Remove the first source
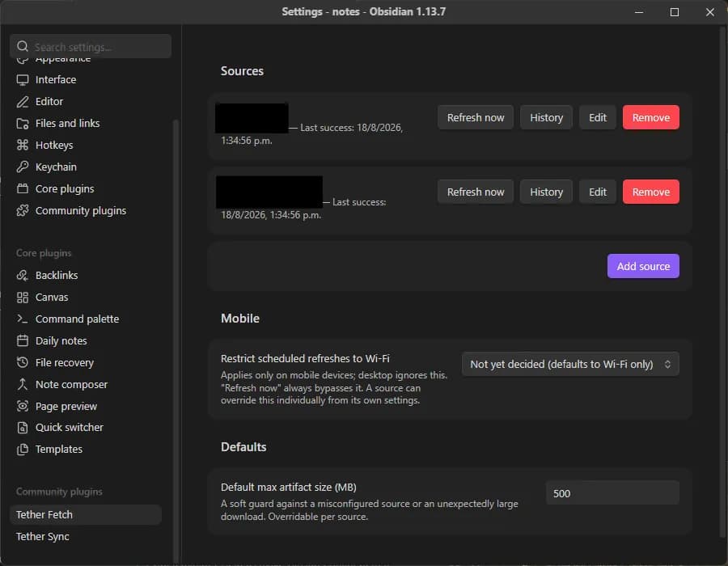 (651, 118)
